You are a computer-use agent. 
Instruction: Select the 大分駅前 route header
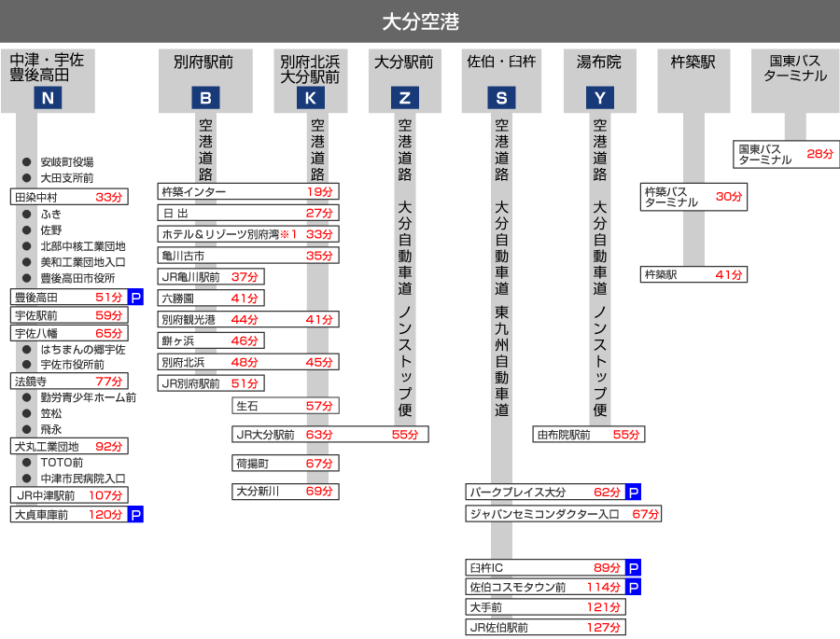tap(405, 81)
